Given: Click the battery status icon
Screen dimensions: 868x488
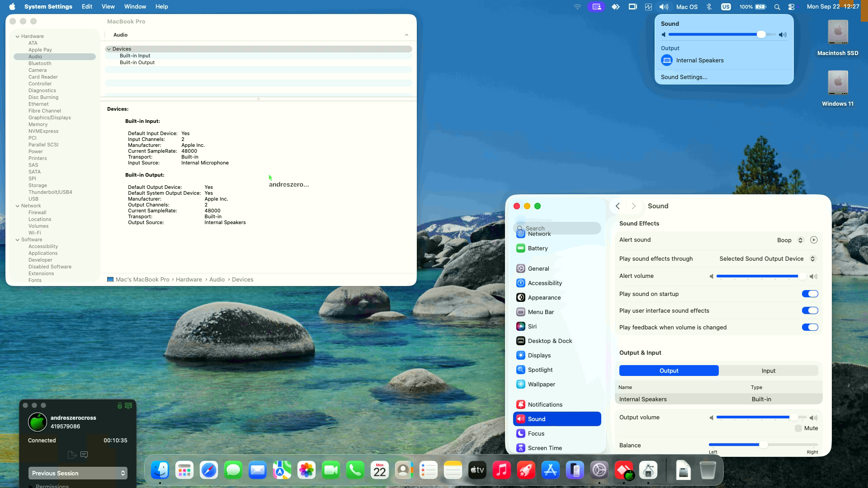Looking at the screenshot, I should pyautogui.click(x=761, y=7).
